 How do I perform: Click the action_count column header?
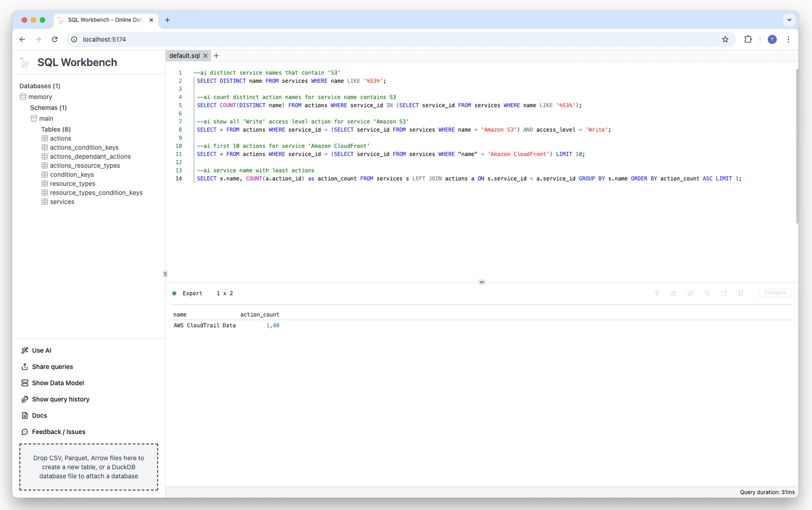pos(260,315)
